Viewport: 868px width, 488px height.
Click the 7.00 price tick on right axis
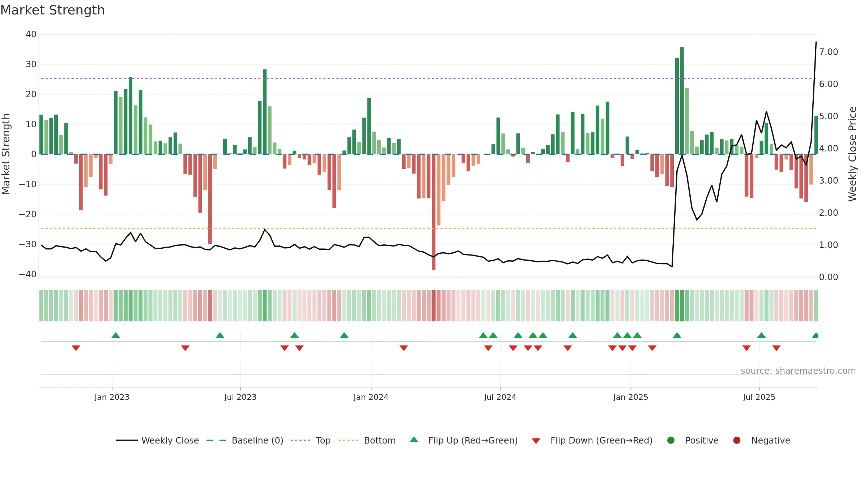tap(829, 52)
